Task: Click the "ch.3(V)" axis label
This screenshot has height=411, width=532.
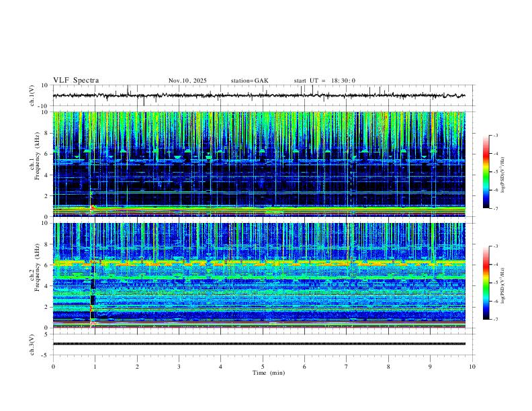Action: [32, 345]
